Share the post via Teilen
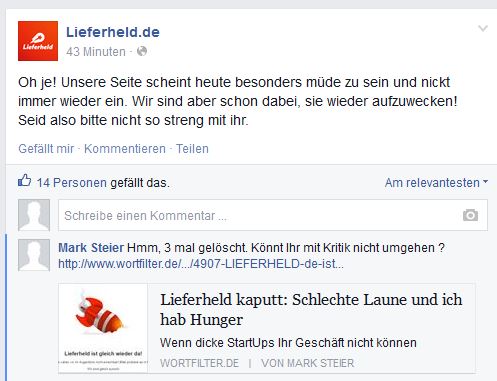 pyautogui.click(x=192, y=149)
